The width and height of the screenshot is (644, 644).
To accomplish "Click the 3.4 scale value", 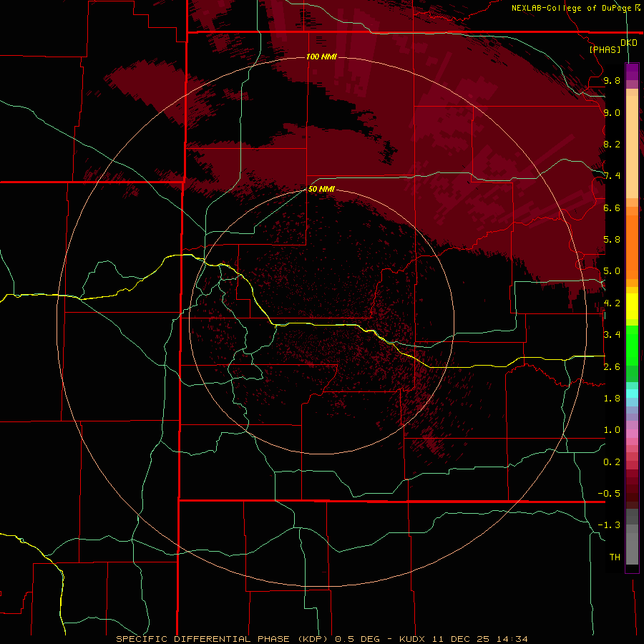I will coord(612,335).
